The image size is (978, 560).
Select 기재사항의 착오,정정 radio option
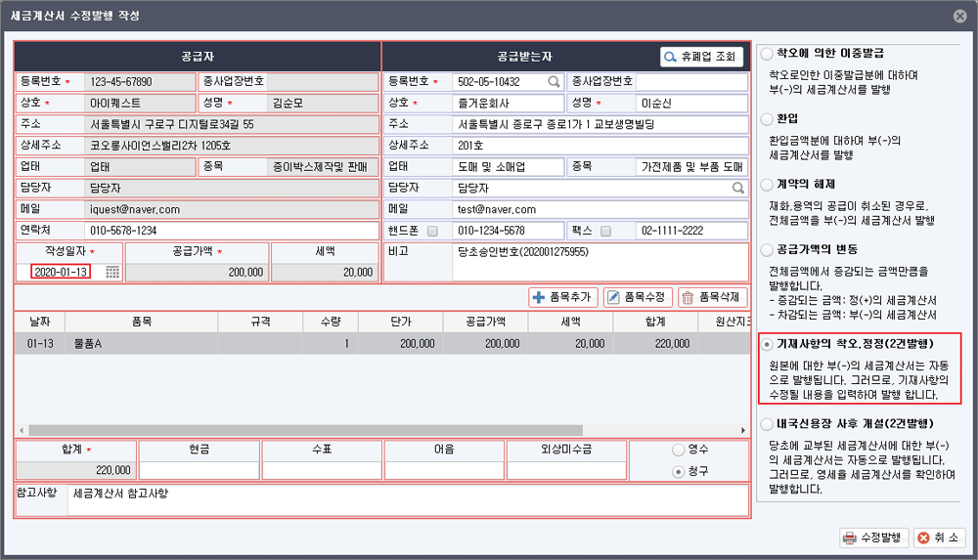tap(767, 344)
